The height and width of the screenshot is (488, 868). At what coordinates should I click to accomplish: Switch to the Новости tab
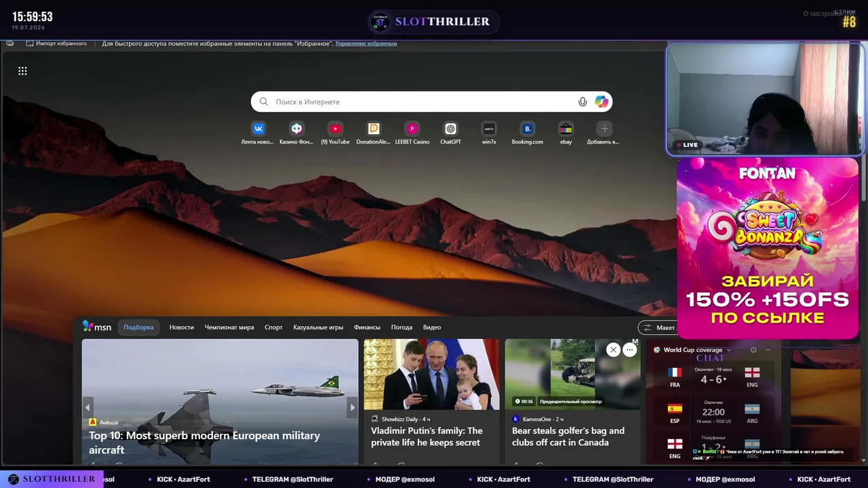coord(182,327)
